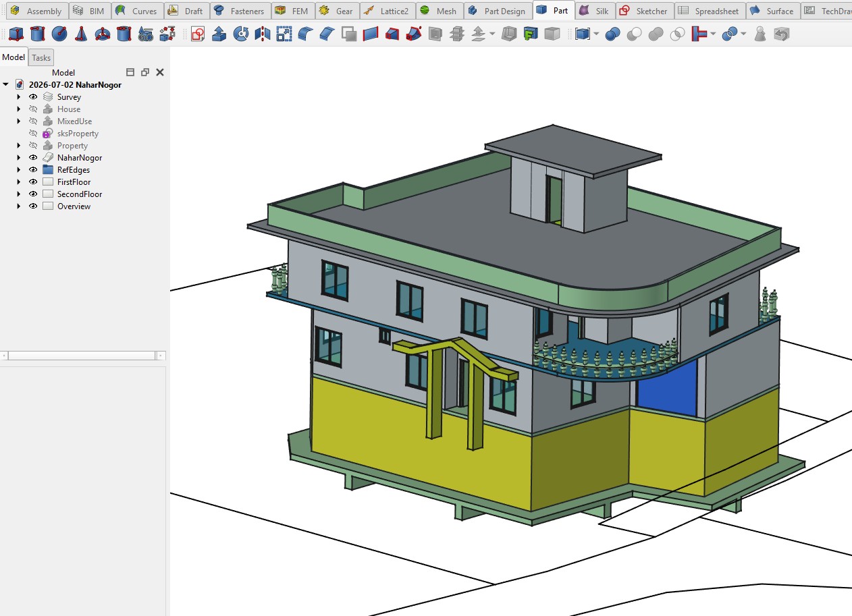Float the Model panel window

tap(145, 72)
